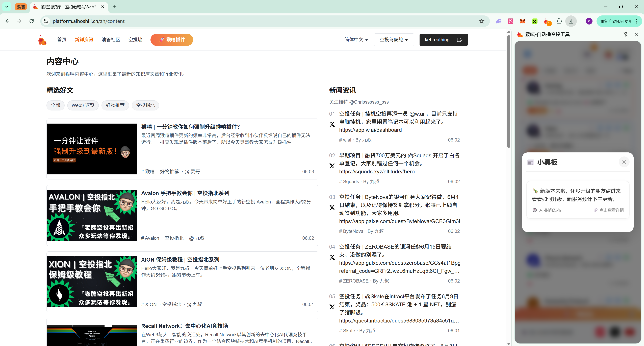Open squads.xyz/altitude link

coord(377,172)
